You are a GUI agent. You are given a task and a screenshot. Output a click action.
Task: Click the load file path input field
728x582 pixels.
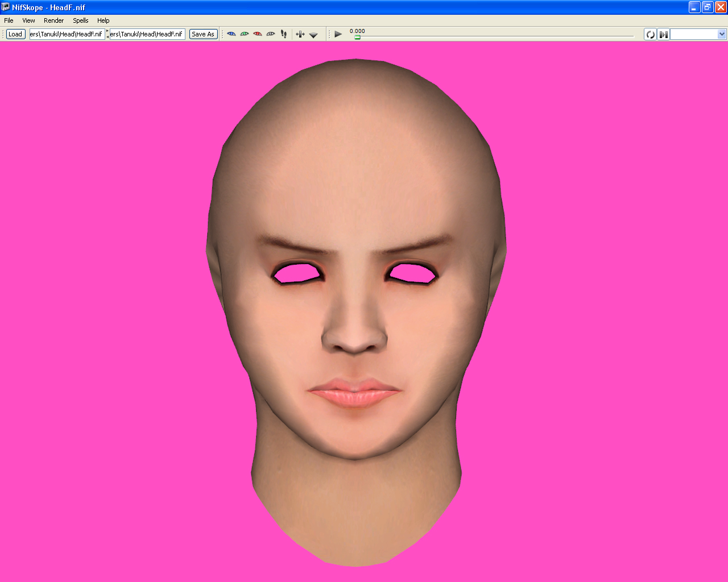pyautogui.click(x=67, y=34)
